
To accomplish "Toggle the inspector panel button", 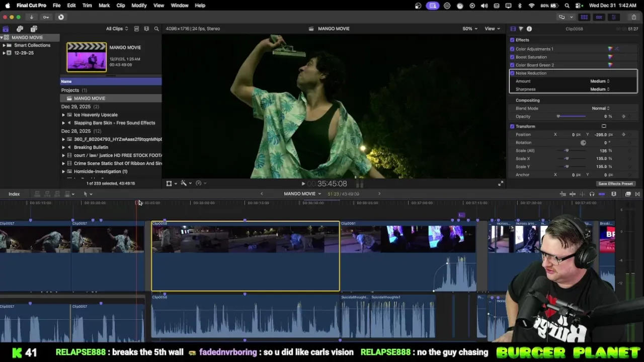I will click(613, 17).
